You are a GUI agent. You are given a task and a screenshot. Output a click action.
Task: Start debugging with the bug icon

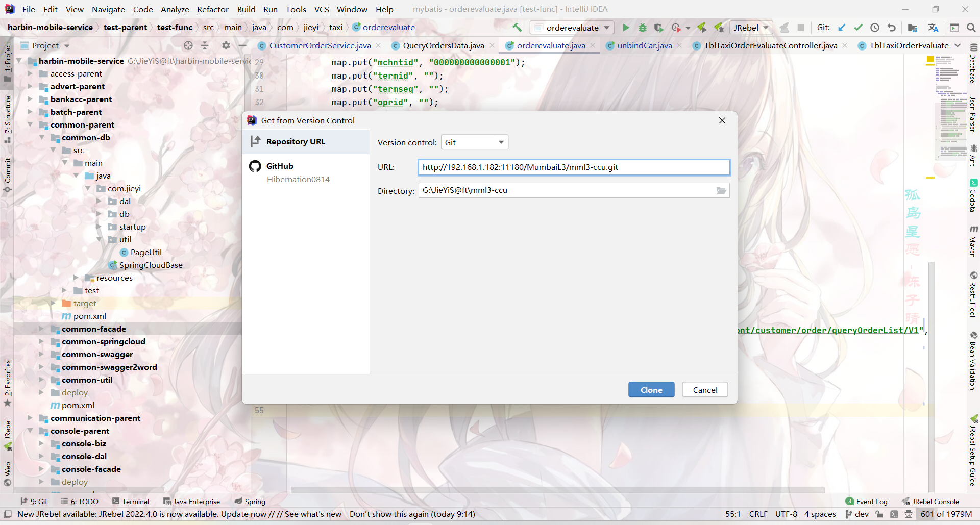coord(643,28)
